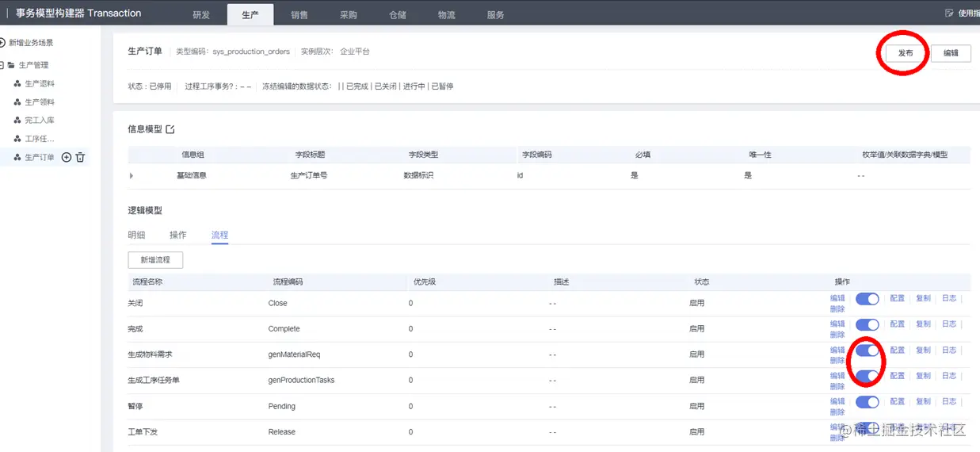Click the 数据标识 field type cell
980x452 pixels.
click(418, 175)
